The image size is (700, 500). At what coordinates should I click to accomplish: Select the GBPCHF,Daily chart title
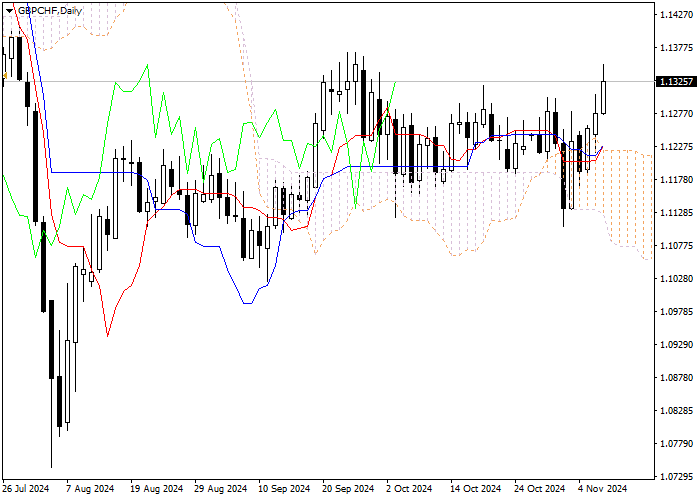coord(50,11)
